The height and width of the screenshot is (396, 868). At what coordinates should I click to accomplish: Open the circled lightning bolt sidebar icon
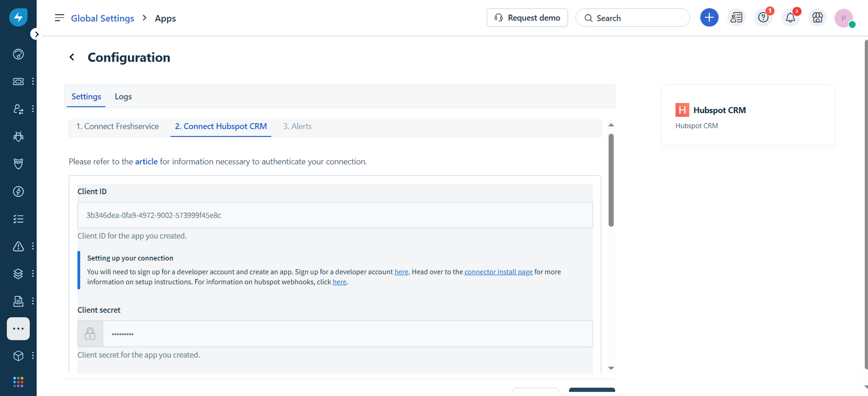tap(18, 191)
